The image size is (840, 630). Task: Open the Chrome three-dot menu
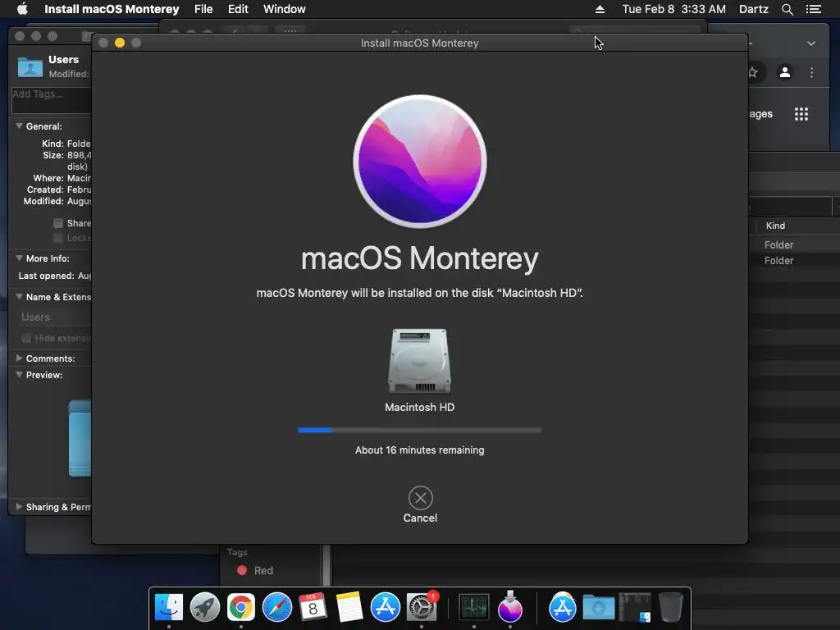point(811,72)
